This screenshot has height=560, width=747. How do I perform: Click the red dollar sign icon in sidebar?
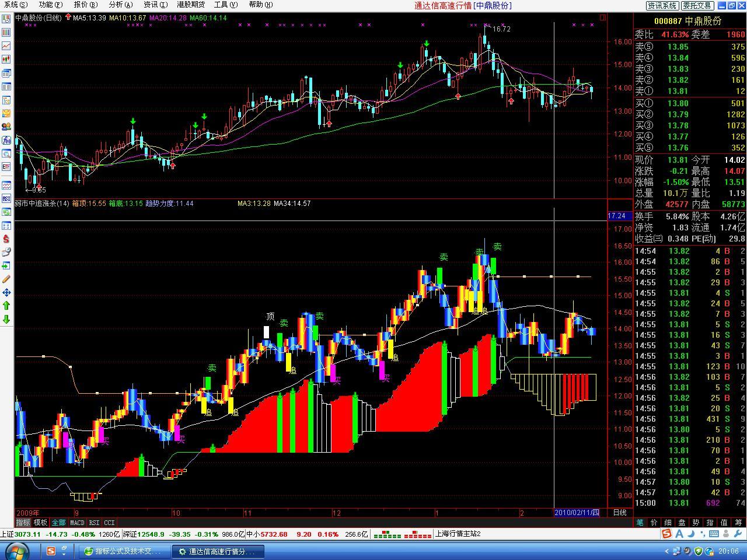[x=6, y=239]
